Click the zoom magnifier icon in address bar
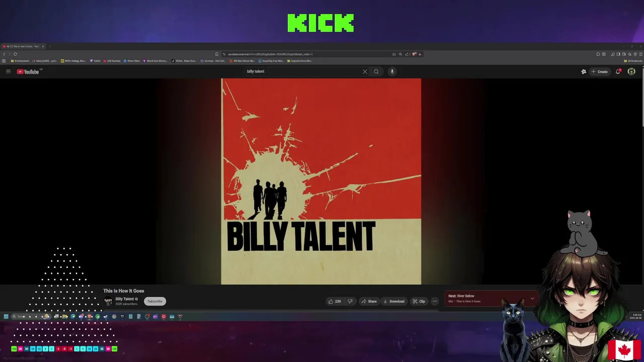644x362 pixels. point(400,54)
